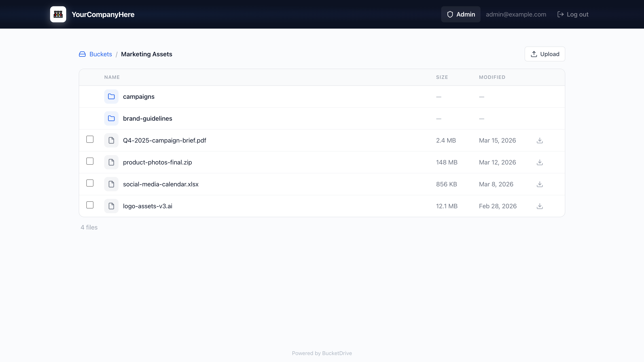Click download icon for logo-assets-v3.ai
The width and height of the screenshot is (644, 362).
point(540,206)
